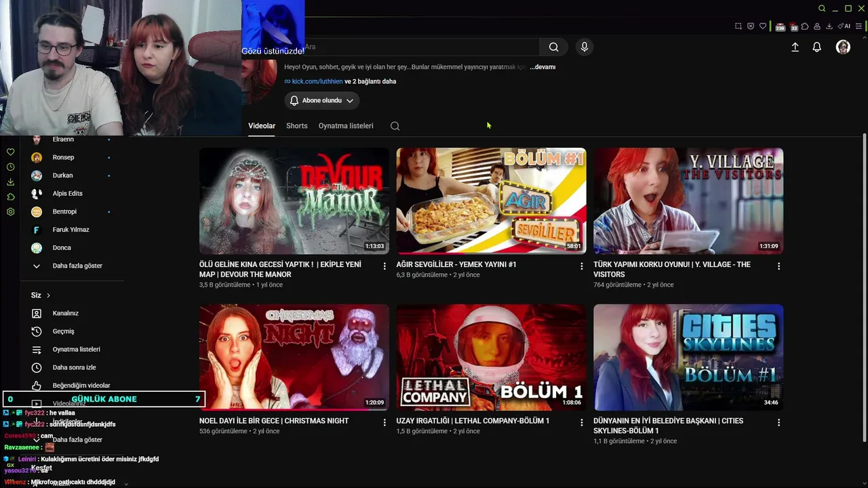Viewport: 868px width, 488px height.
Task: Switch to the Videolar tab
Action: (x=262, y=126)
